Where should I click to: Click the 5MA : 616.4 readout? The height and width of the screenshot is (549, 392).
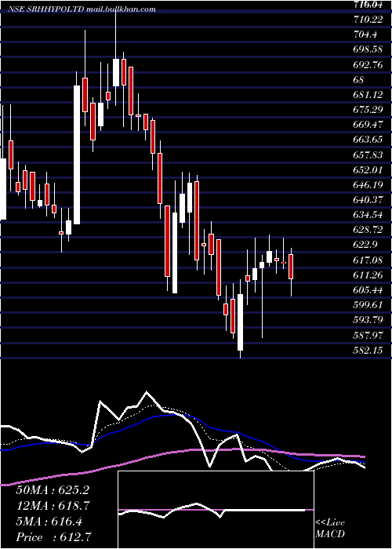pyautogui.click(x=49, y=522)
